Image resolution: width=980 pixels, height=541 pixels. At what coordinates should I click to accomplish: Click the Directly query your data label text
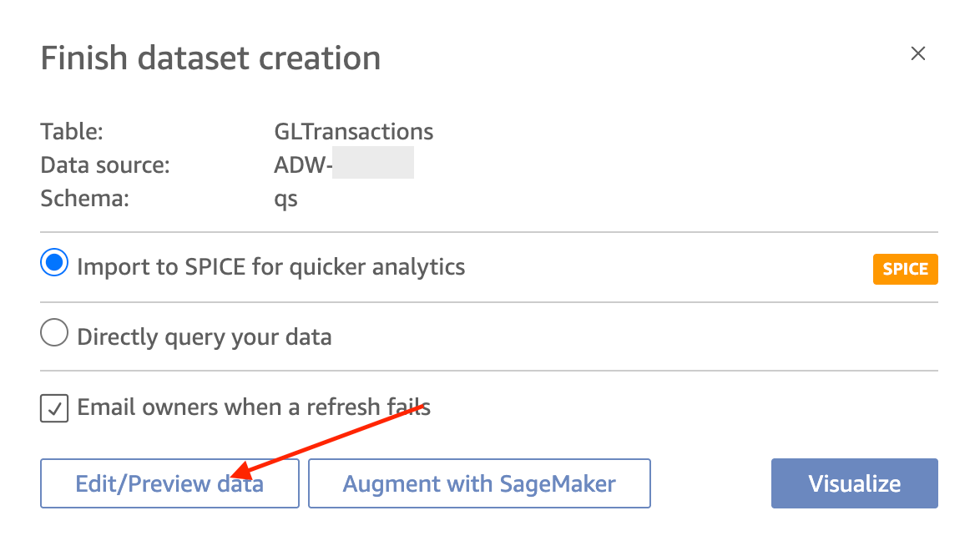point(205,337)
